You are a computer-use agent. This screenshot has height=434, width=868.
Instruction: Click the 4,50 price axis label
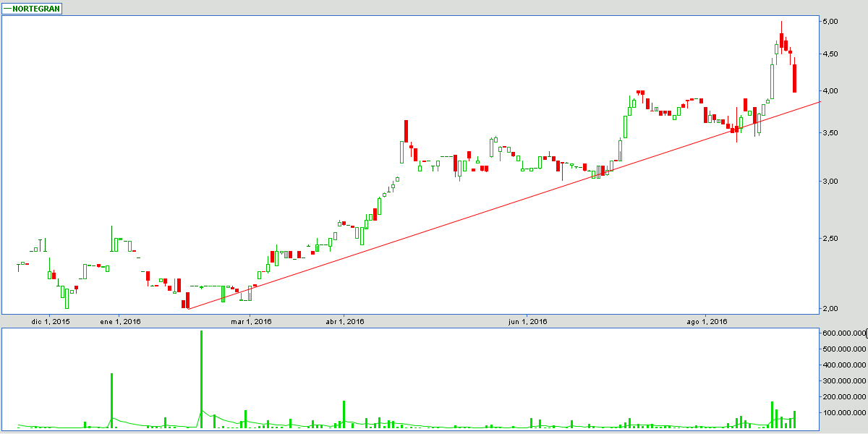click(830, 54)
